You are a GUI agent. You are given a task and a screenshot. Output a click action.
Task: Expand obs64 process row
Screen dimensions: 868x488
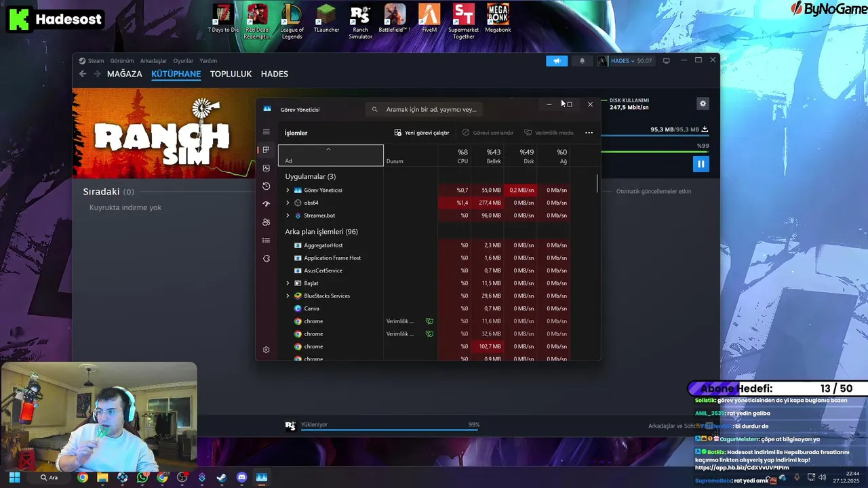(288, 203)
